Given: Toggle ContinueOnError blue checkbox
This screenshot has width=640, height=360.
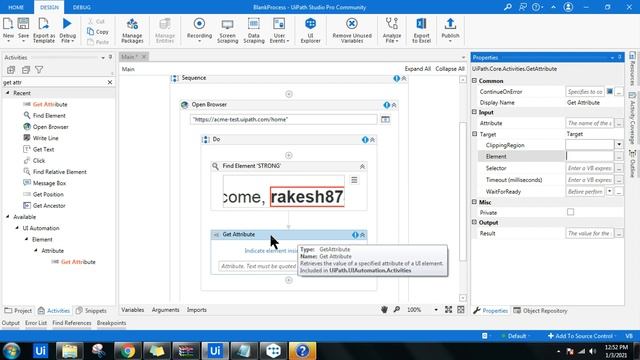Looking at the screenshot, I should click(609, 91).
